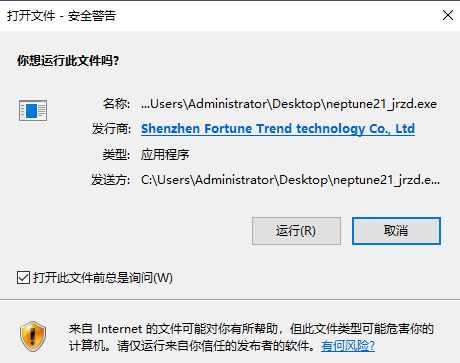Click the 应用程序 type value

(x=165, y=155)
